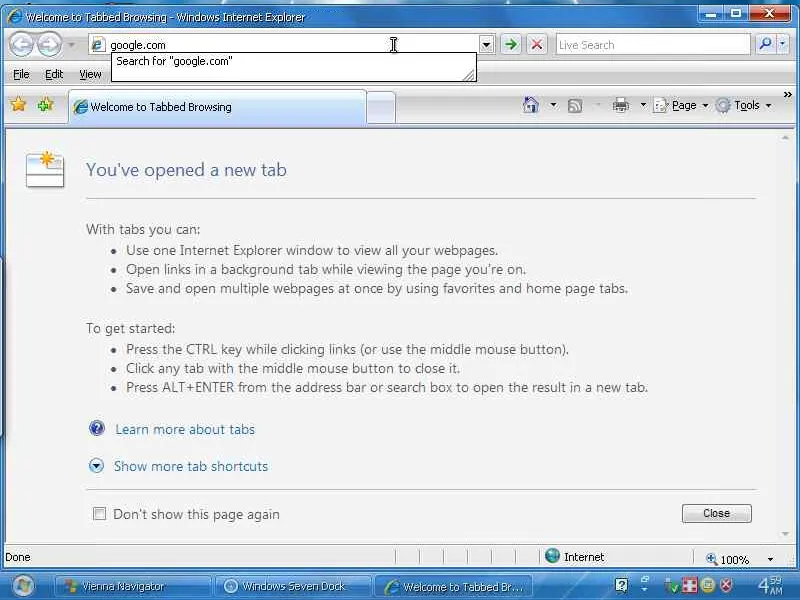The width and height of the screenshot is (800, 600).
Task: Select the Welcome to Tabbed Browsing tab
Action: (x=217, y=107)
